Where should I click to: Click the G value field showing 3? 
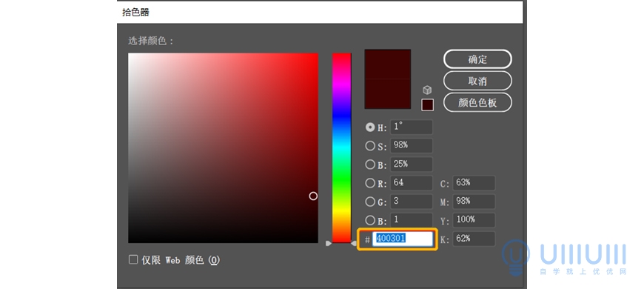coord(411,202)
